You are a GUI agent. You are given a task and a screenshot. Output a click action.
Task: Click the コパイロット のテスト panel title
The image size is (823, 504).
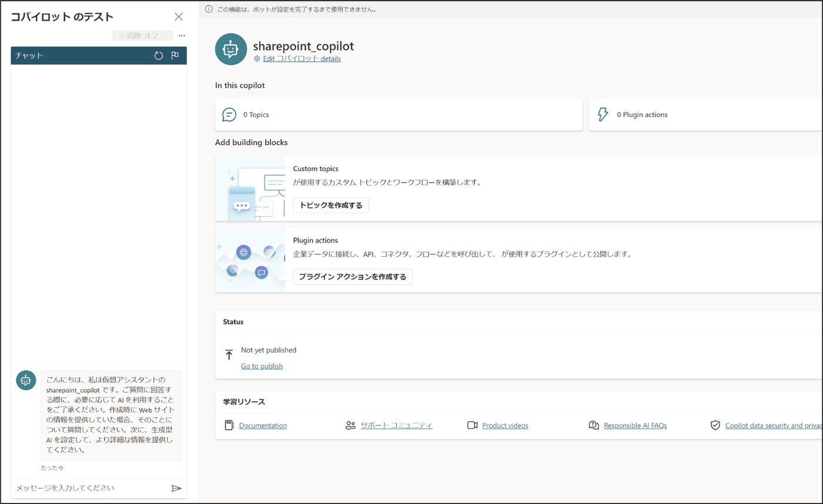coord(62,17)
